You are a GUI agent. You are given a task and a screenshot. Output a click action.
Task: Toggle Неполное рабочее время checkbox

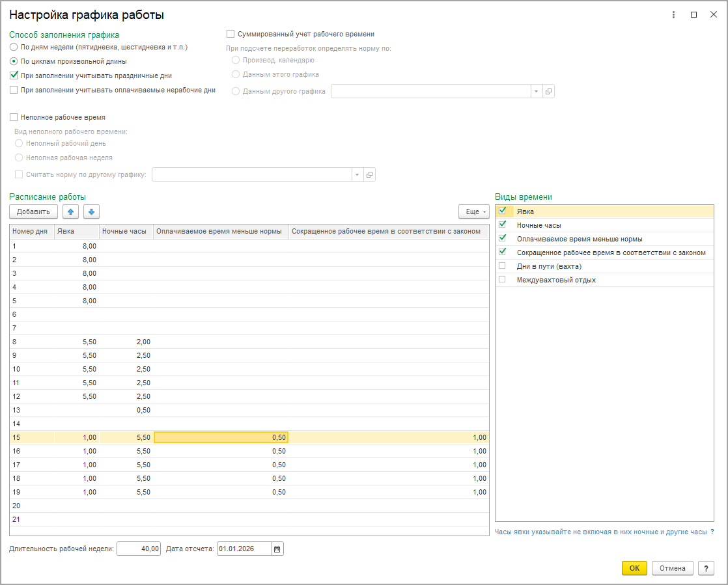tap(14, 117)
